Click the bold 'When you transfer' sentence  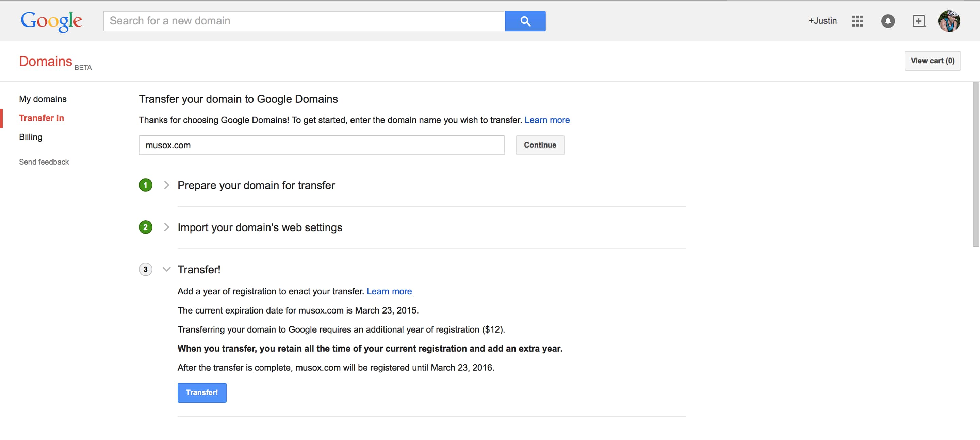pyautogui.click(x=370, y=349)
